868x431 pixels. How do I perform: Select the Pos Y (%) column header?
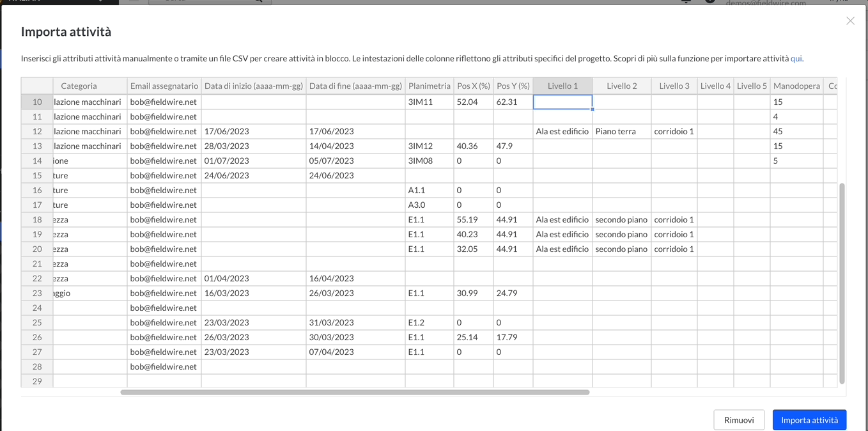tap(513, 86)
